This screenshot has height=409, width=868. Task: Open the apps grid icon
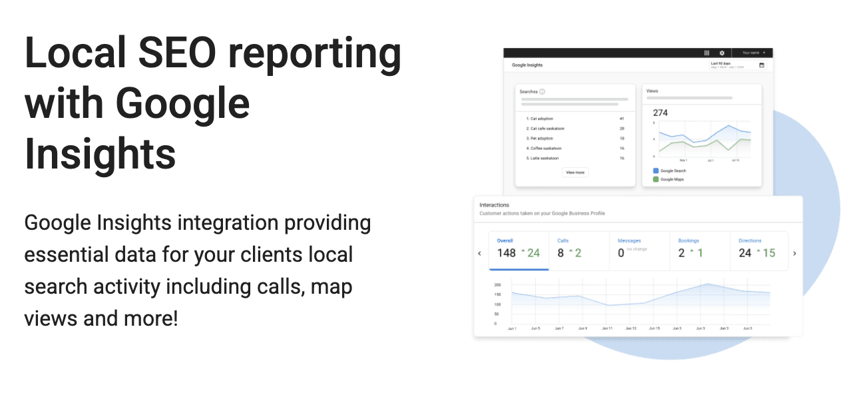(x=706, y=53)
